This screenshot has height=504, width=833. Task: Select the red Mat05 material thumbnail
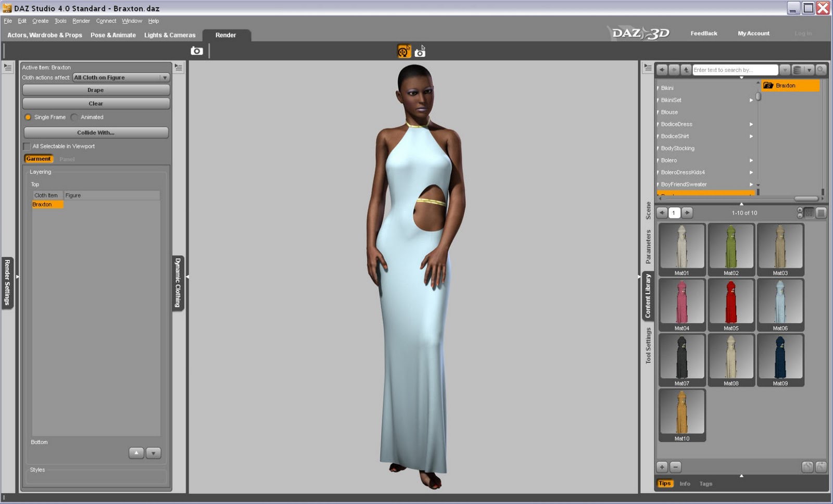coord(731,302)
